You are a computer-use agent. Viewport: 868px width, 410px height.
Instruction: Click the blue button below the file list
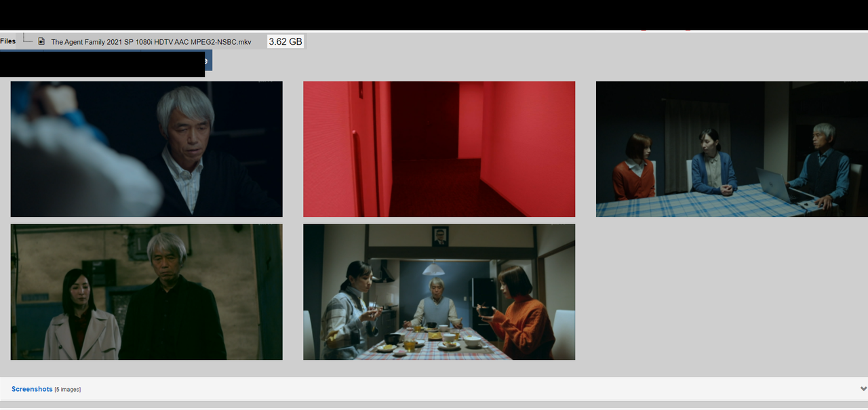click(208, 60)
